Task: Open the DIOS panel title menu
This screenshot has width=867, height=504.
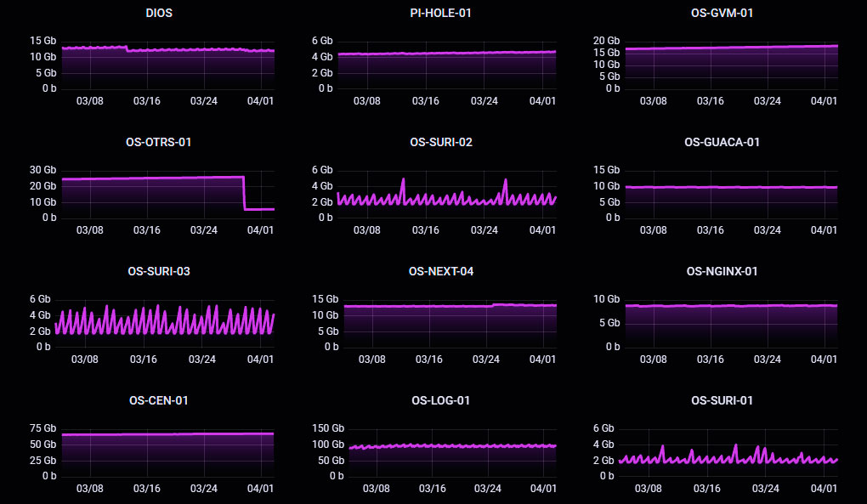Action: 159,13
